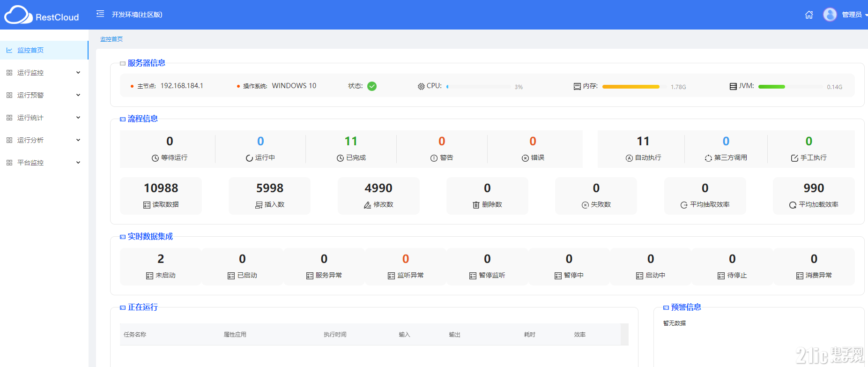Screen dimensions: 868x367
Task: Click the 平均加载效率 icon
Action: (793, 205)
